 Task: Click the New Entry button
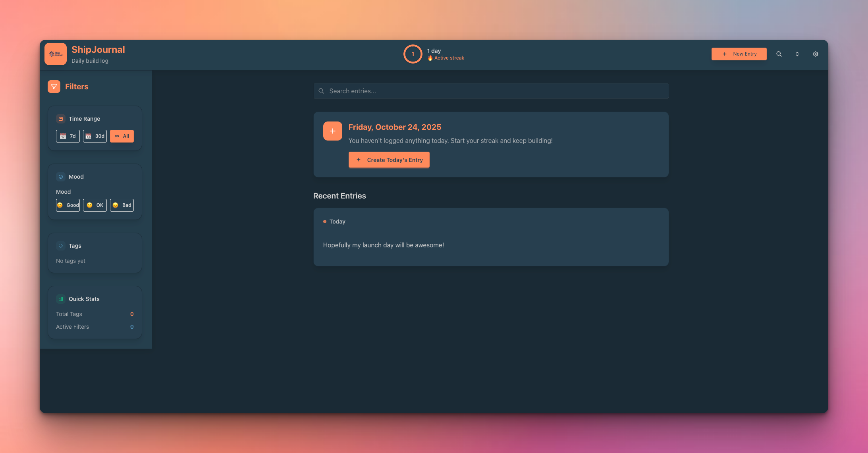click(739, 54)
